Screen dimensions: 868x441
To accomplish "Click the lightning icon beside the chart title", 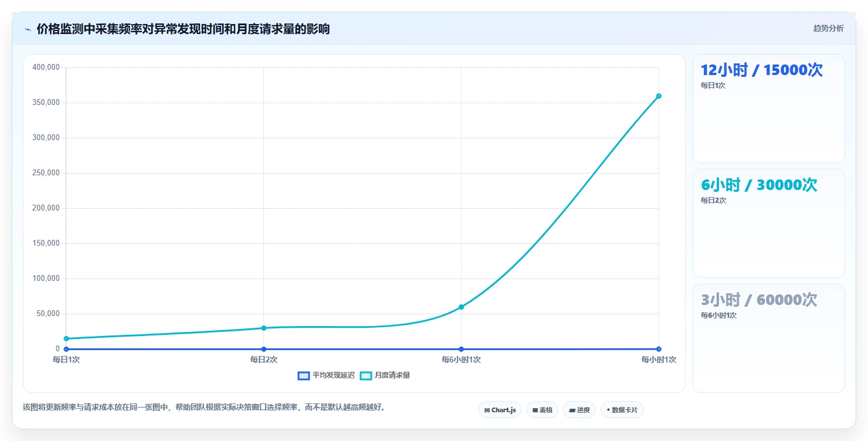I will (28, 29).
